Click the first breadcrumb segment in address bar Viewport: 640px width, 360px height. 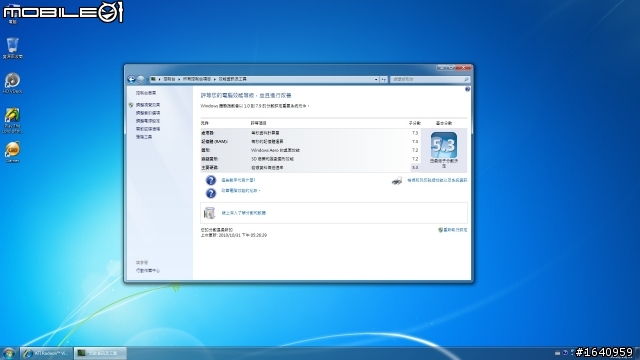169,79
